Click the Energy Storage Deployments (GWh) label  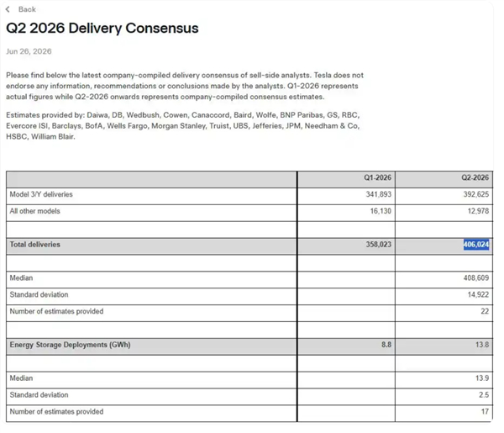tap(70, 345)
